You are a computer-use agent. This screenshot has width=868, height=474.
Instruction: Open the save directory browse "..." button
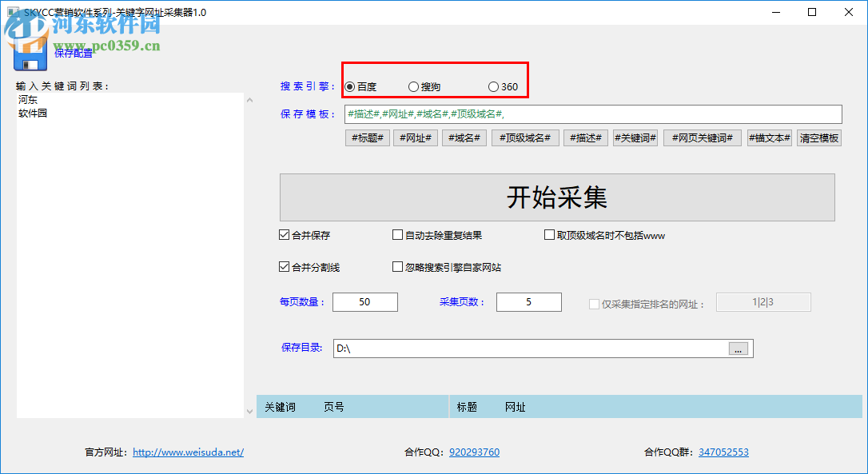coord(738,348)
